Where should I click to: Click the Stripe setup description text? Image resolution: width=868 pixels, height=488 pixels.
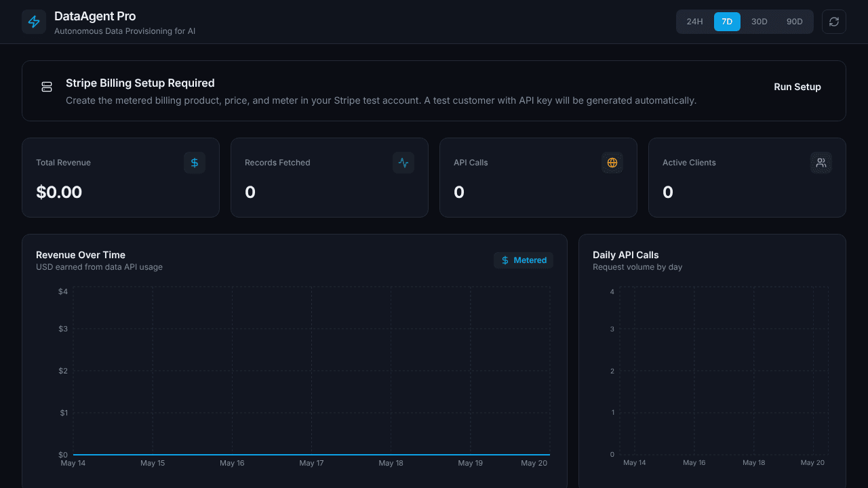(381, 100)
